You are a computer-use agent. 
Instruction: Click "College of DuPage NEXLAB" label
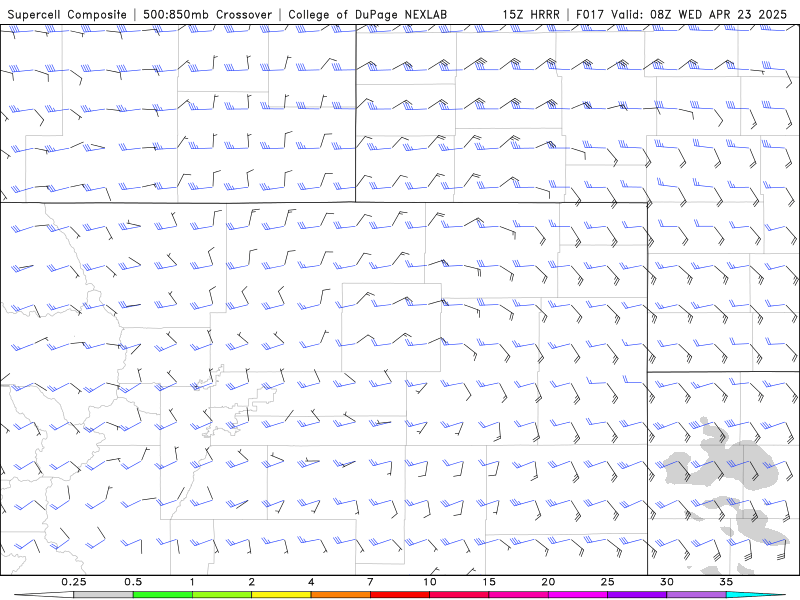coord(367,14)
